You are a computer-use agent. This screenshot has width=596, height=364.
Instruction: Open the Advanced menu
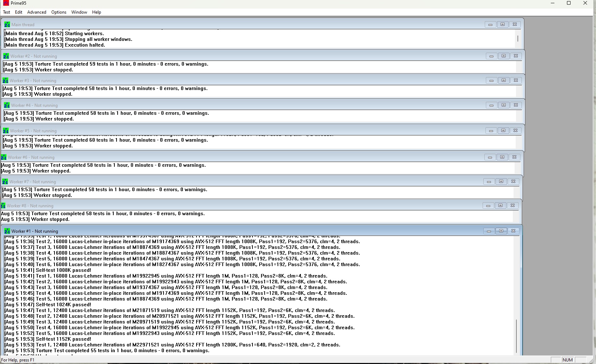(37, 12)
